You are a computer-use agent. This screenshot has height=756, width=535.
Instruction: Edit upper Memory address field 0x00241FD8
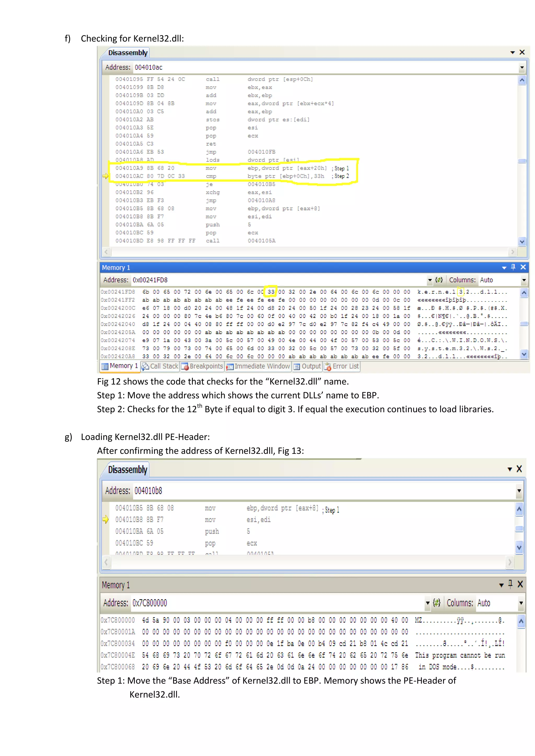coord(279,280)
